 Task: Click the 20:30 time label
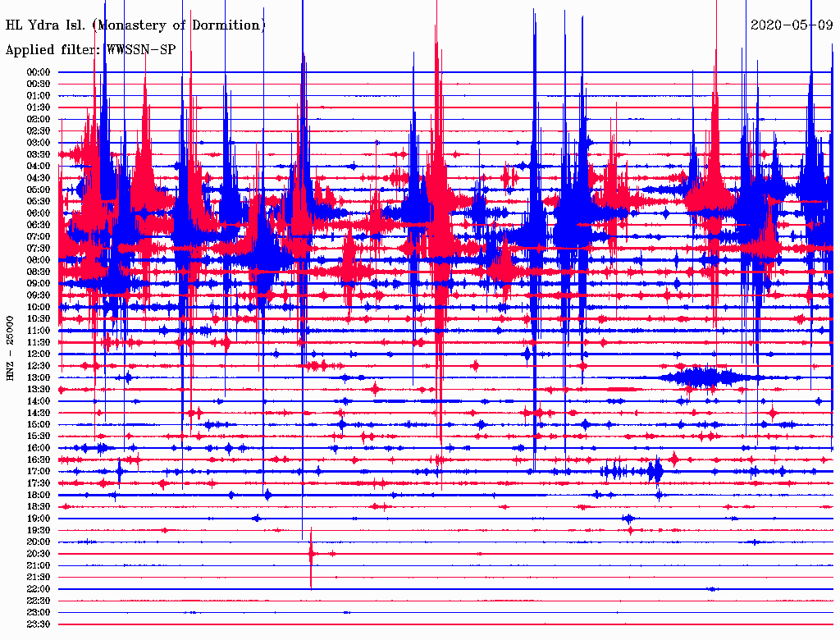(x=39, y=554)
